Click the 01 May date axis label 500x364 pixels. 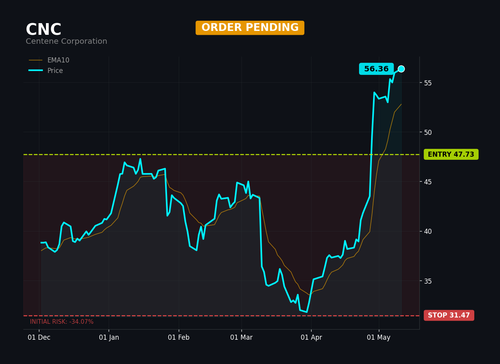click(379, 337)
